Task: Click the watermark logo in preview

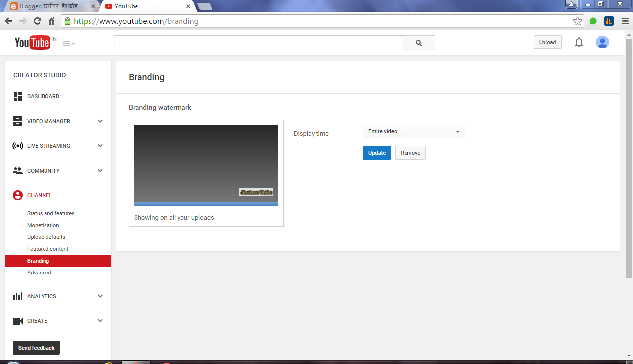Action: pos(256,192)
